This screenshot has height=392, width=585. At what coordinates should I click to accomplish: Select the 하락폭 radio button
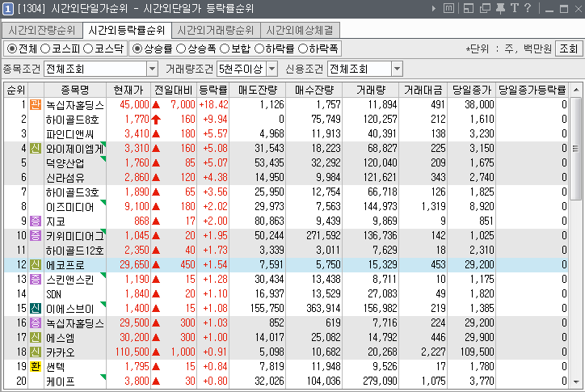[303, 48]
